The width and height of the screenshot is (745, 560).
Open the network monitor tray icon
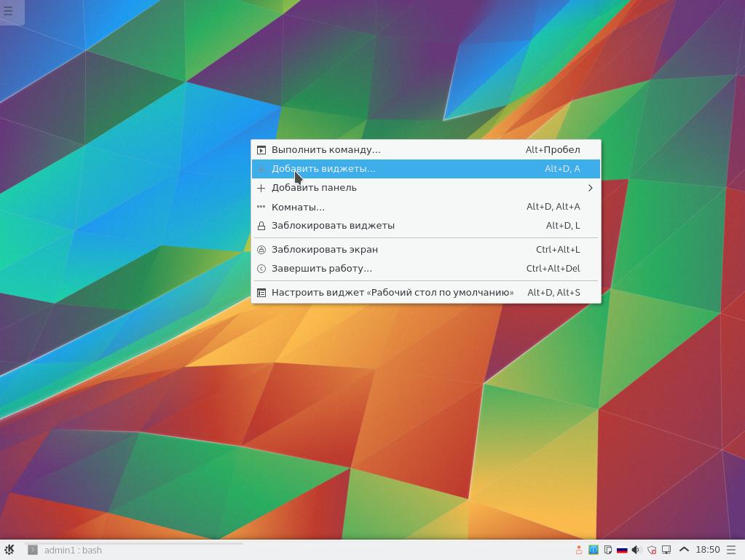(666, 550)
